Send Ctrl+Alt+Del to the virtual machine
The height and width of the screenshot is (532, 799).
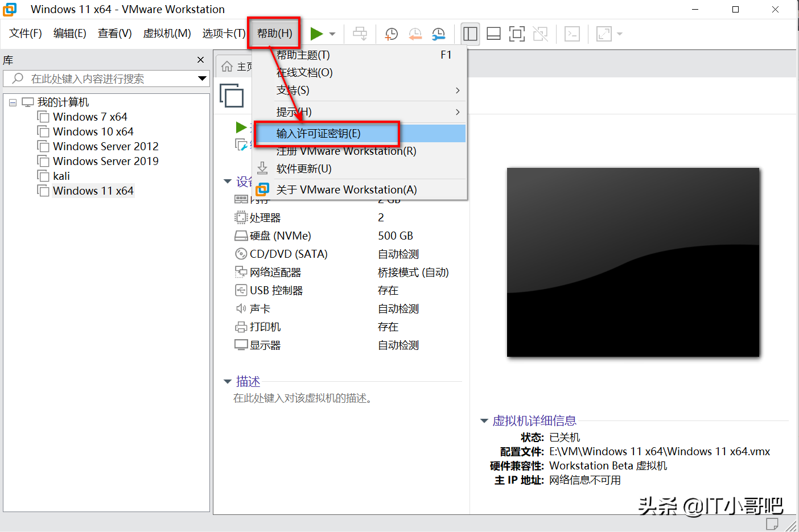[360, 34]
